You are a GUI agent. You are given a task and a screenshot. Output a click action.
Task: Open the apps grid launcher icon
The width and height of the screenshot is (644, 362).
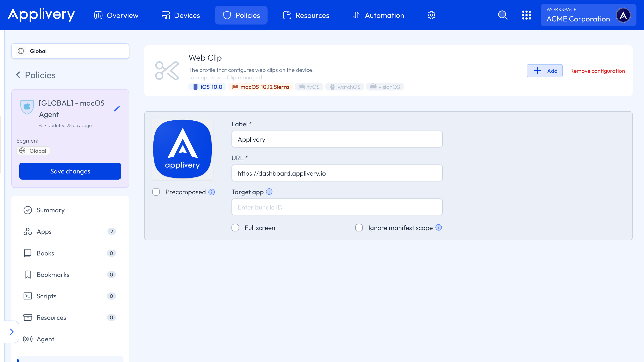[x=527, y=15]
